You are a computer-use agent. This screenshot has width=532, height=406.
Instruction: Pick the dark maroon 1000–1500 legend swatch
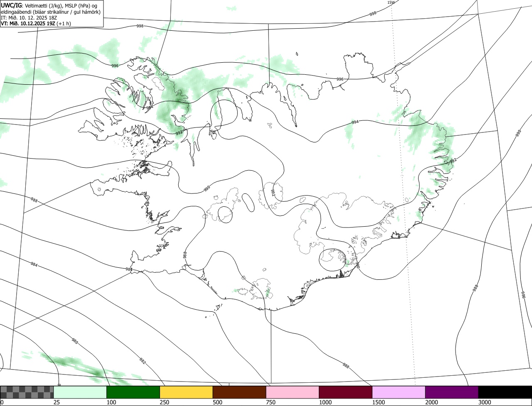coord(346,392)
